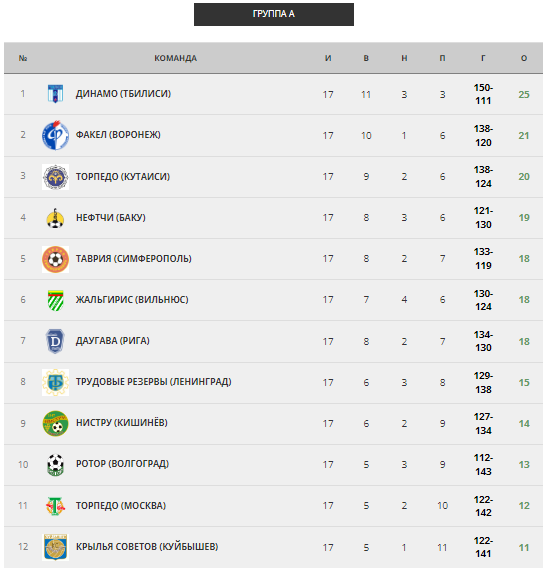Open the ТОРПЕДО (МОСКВА) team name
This screenshot has height=574, width=550.
click(x=121, y=506)
